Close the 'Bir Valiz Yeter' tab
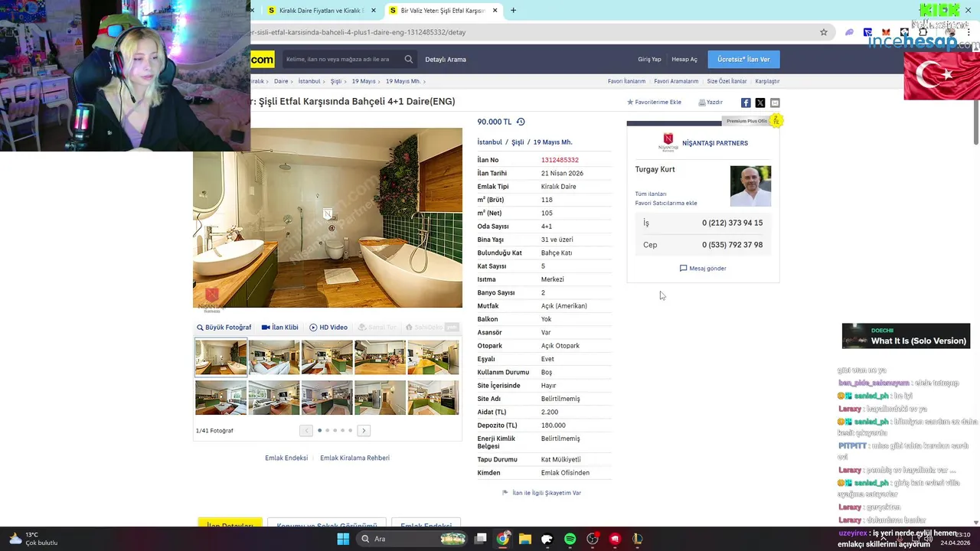 pyautogui.click(x=495, y=11)
